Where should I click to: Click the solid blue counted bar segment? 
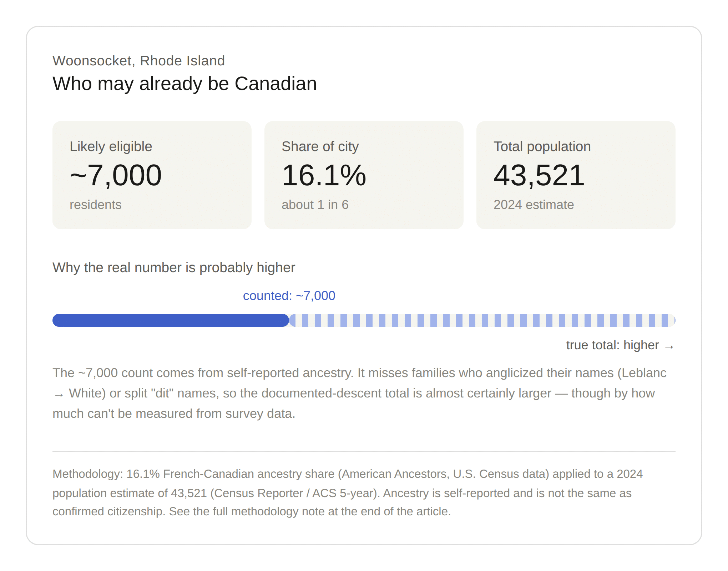(171, 320)
